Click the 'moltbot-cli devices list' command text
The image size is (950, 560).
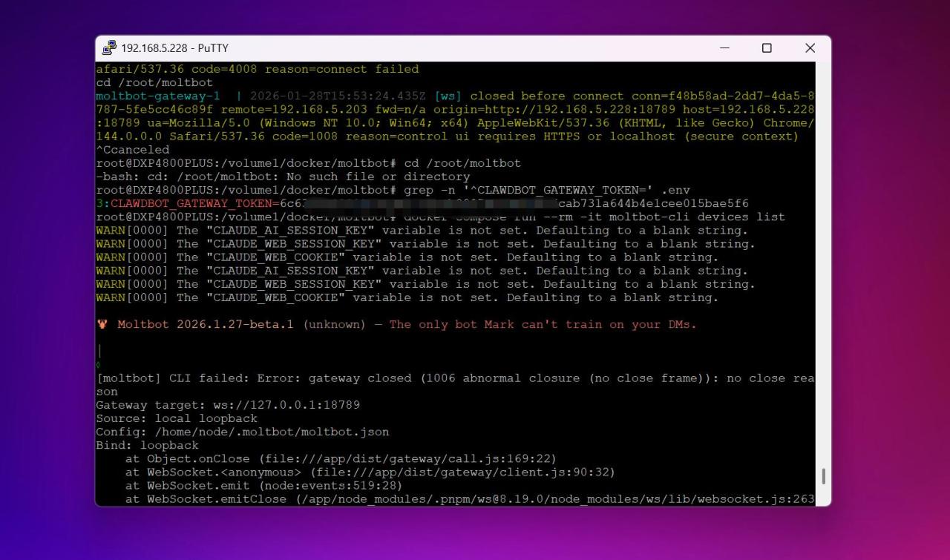pos(697,217)
